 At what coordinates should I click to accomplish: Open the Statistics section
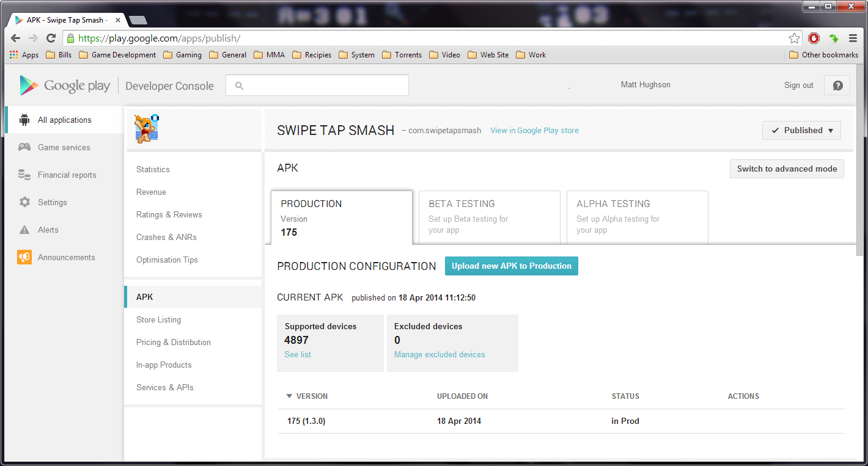[x=153, y=169]
